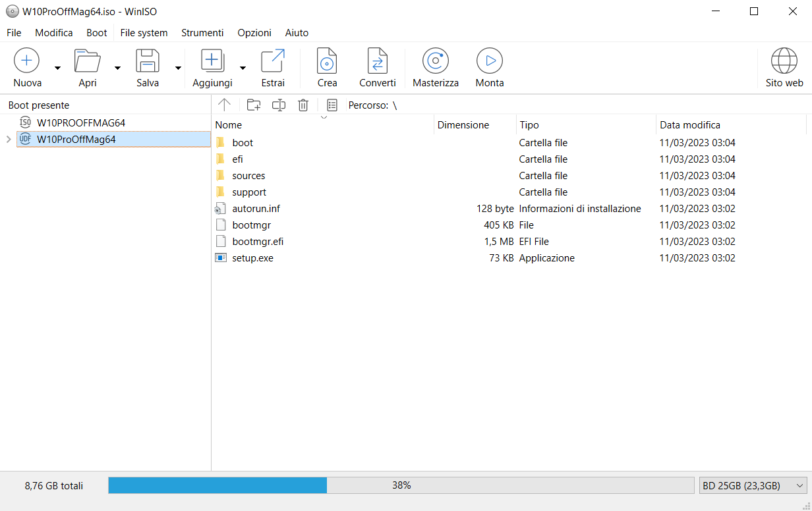Open the Nuova dropdown arrow
Image resolution: width=812 pixels, height=511 pixels.
[57, 67]
